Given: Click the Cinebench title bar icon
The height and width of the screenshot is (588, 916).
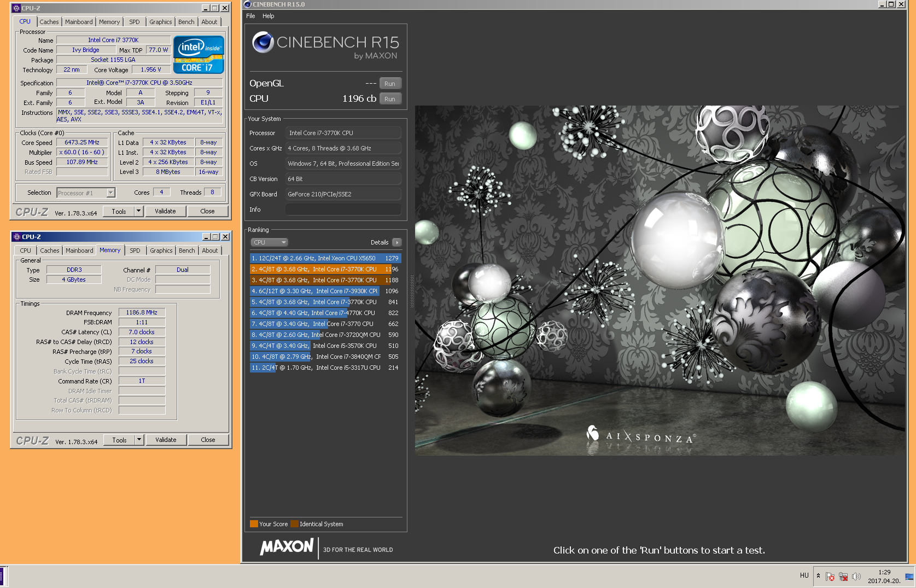Looking at the screenshot, I should pos(248,4).
